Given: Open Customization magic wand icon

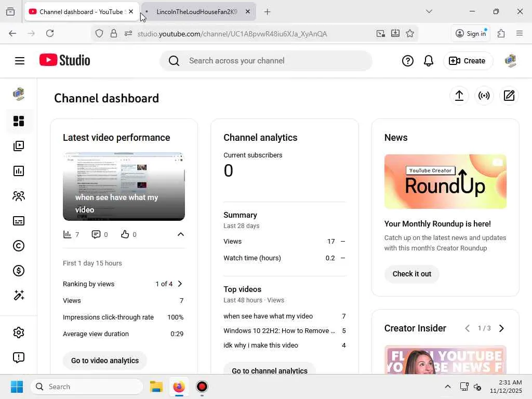Looking at the screenshot, I should 19,296.
